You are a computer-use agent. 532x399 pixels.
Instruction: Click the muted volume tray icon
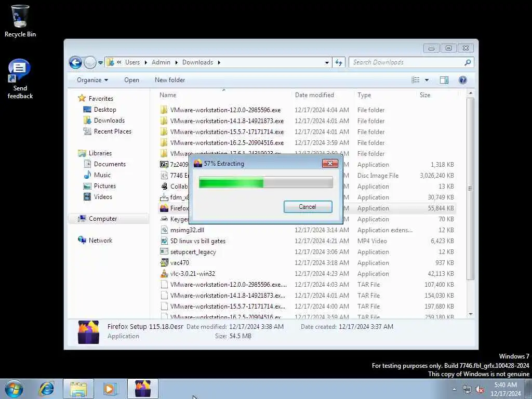tap(480, 390)
